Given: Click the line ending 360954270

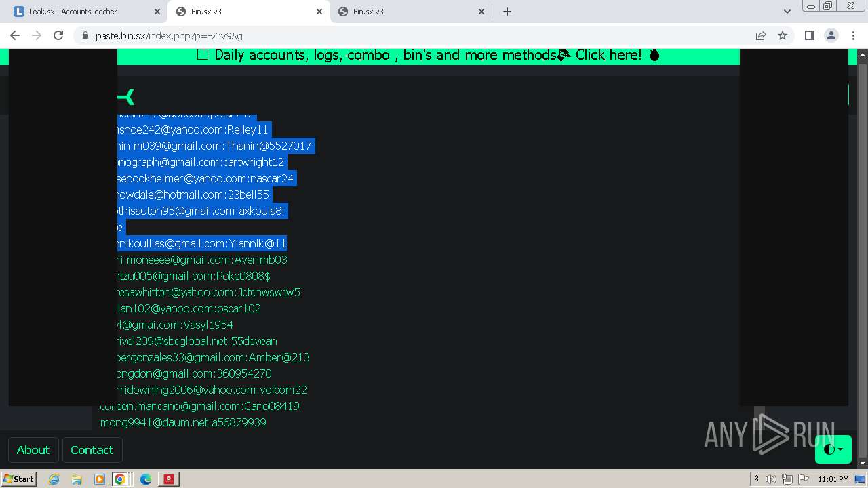Looking at the screenshot, I should point(195,373).
